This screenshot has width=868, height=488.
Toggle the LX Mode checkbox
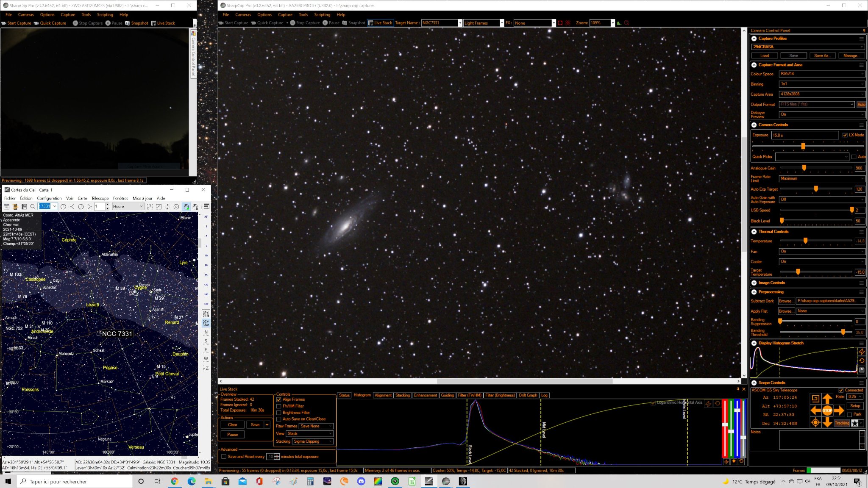[845, 135]
